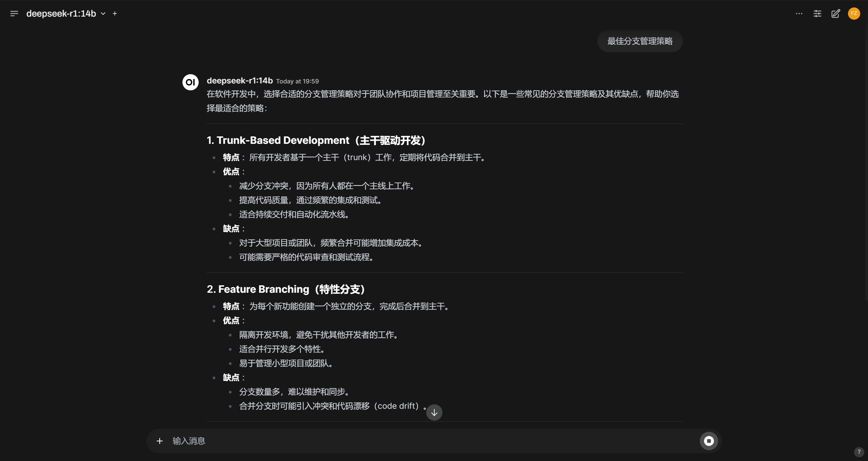Screen dimensions: 868x461
Task: Click the Today at 19:59 timestamp
Action: click(297, 81)
